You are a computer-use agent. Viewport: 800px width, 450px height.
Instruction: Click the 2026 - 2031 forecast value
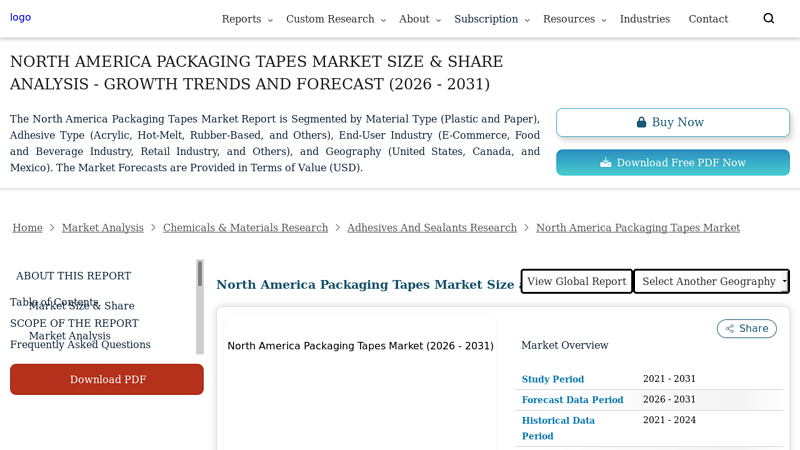click(669, 399)
